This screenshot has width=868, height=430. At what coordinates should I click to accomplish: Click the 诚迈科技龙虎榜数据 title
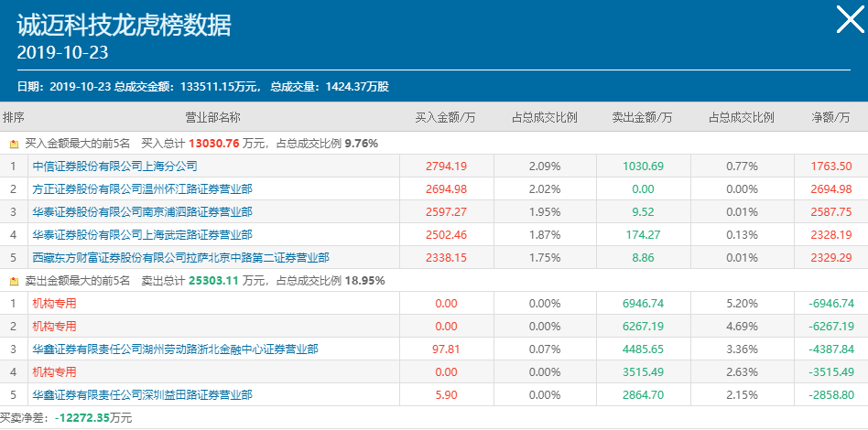tap(124, 25)
